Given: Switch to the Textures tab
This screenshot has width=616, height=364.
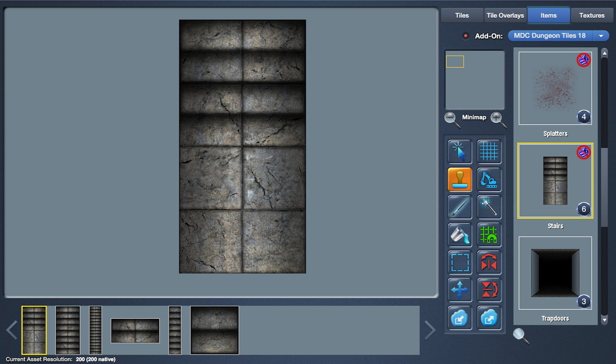Looking at the screenshot, I should pos(592,15).
